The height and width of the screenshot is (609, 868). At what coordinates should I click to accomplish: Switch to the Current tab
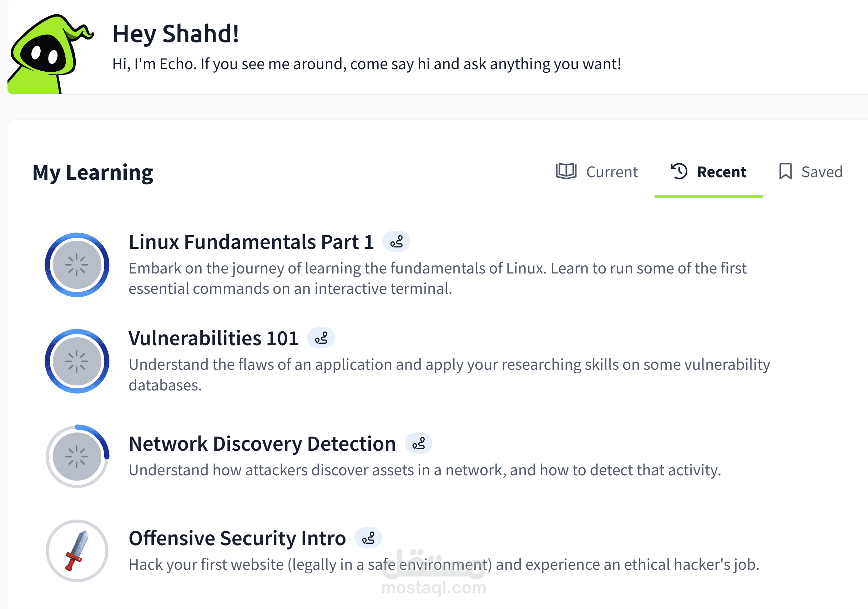pyautogui.click(x=611, y=172)
